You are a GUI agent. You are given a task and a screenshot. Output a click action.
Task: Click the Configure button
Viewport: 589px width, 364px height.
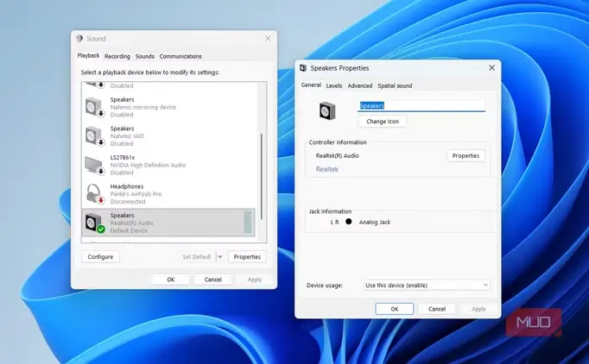100,257
